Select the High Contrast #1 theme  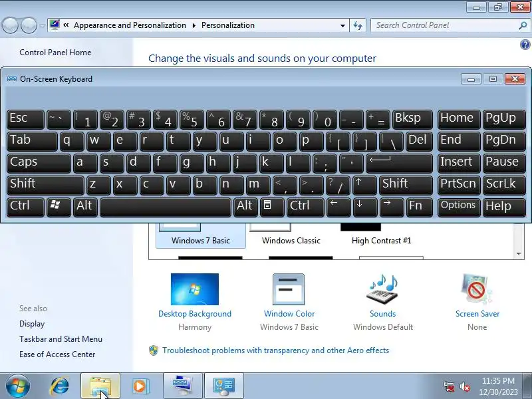pyautogui.click(x=381, y=235)
